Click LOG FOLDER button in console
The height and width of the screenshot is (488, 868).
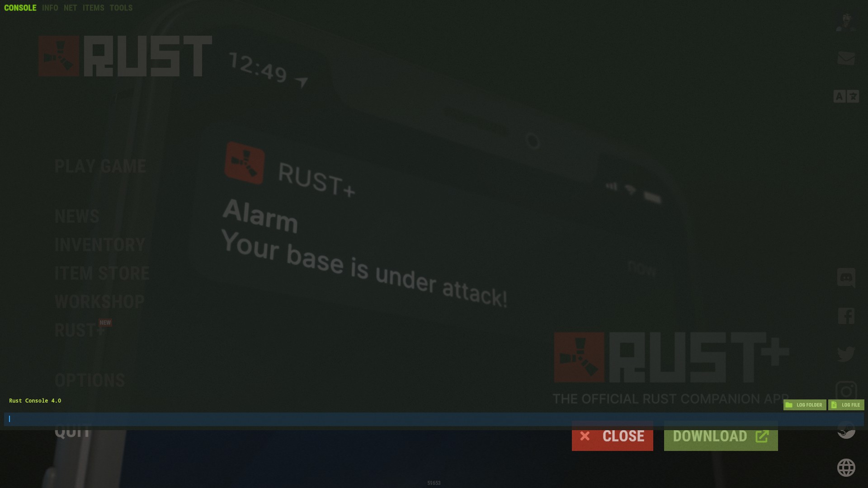805,404
